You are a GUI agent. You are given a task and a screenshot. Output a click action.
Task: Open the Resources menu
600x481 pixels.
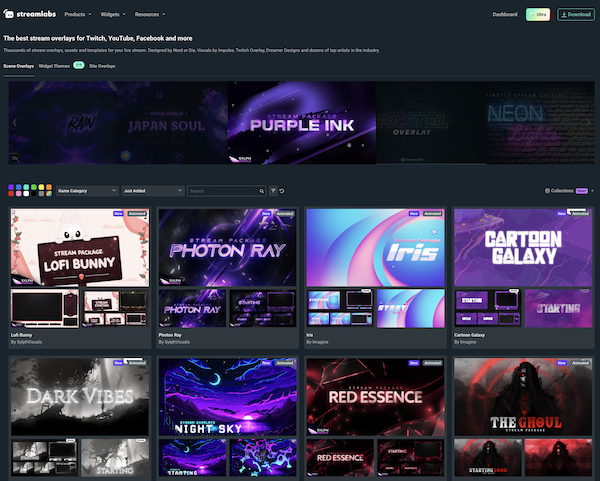coord(150,15)
